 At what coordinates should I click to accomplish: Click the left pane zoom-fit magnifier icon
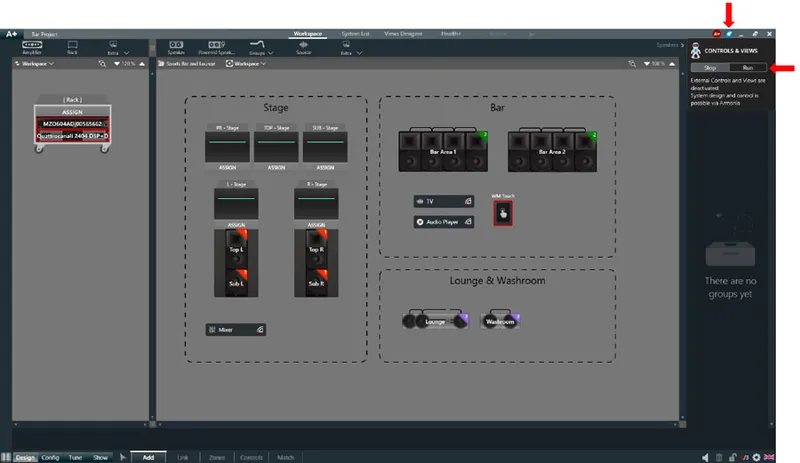[x=103, y=64]
